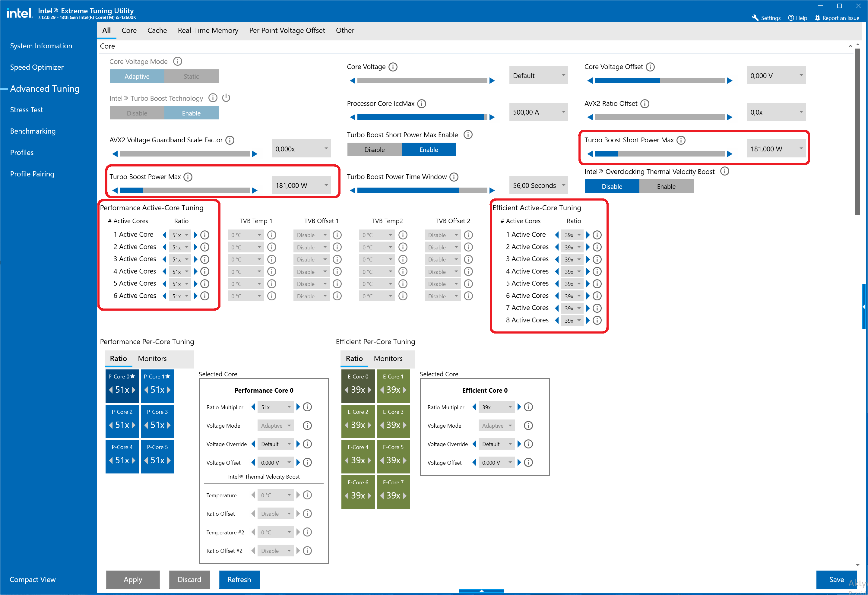Click info icon beside Turbo Boost Power Max

tap(188, 177)
